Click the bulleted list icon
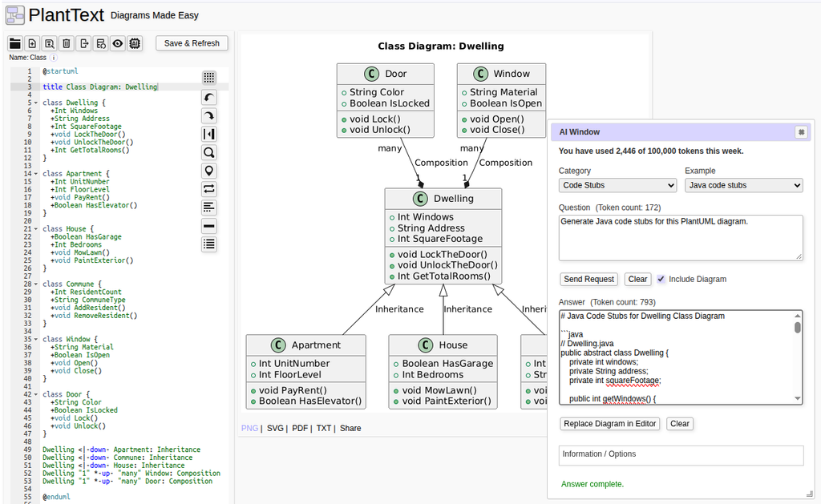This screenshot has width=821, height=504. click(209, 244)
